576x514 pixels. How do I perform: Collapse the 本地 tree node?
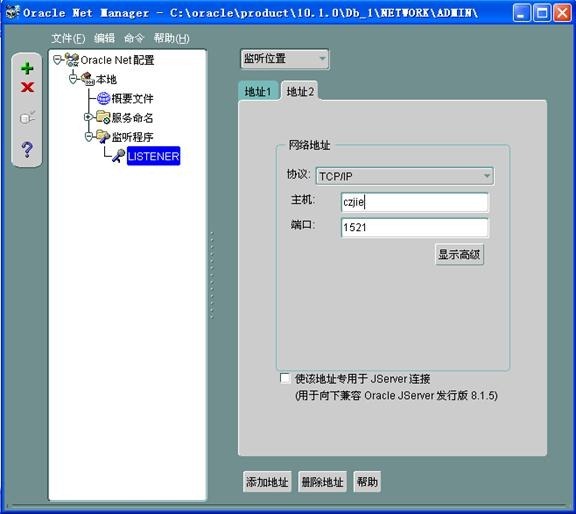tap(73, 79)
